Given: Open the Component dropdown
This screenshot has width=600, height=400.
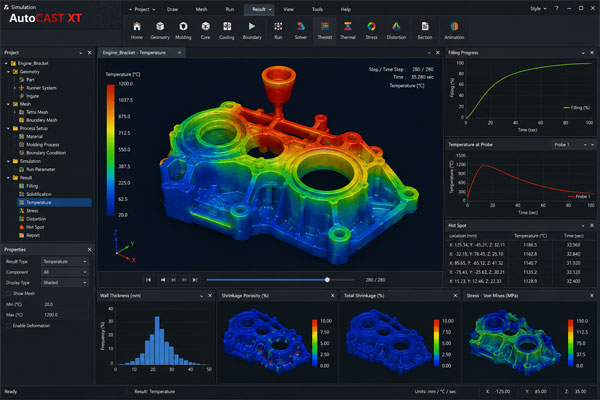Looking at the screenshot, I should [x=65, y=272].
